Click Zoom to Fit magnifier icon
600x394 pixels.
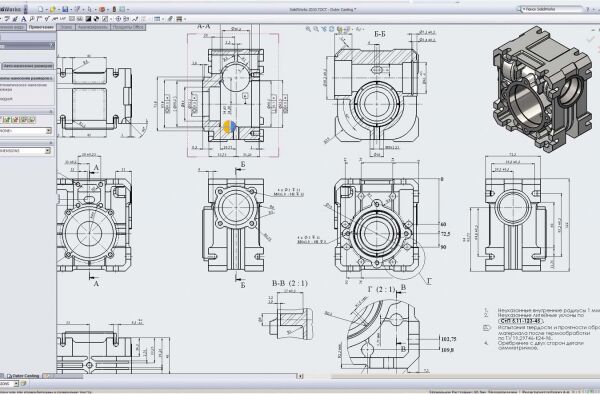308,29
